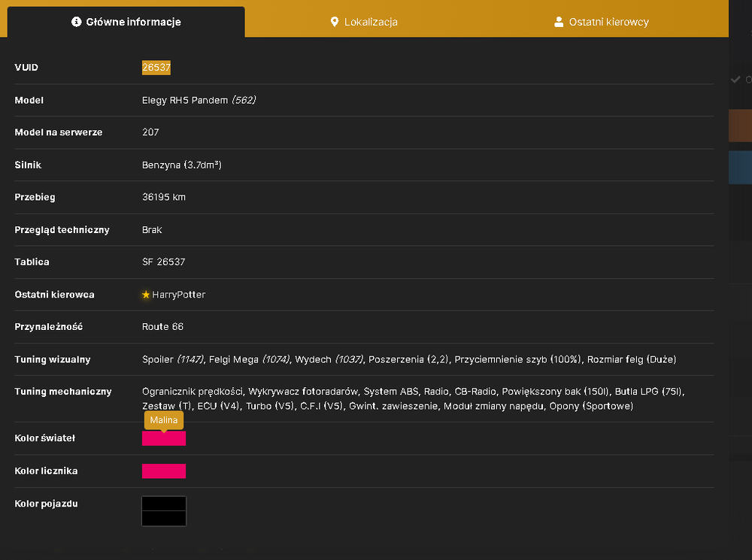Click the SF 26537 plate number
Image resolution: width=752 pixels, height=560 pixels.
tap(163, 262)
